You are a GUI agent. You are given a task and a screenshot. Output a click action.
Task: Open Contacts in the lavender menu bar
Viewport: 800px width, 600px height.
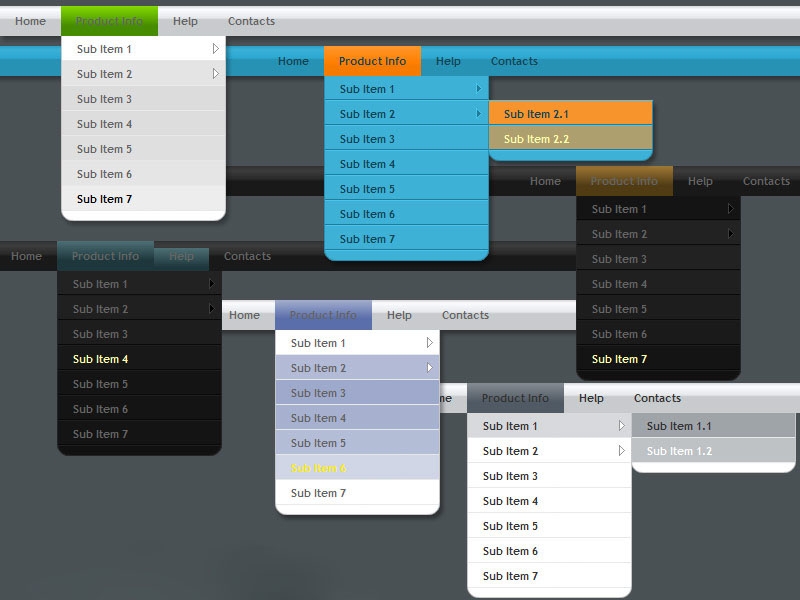(465, 315)
